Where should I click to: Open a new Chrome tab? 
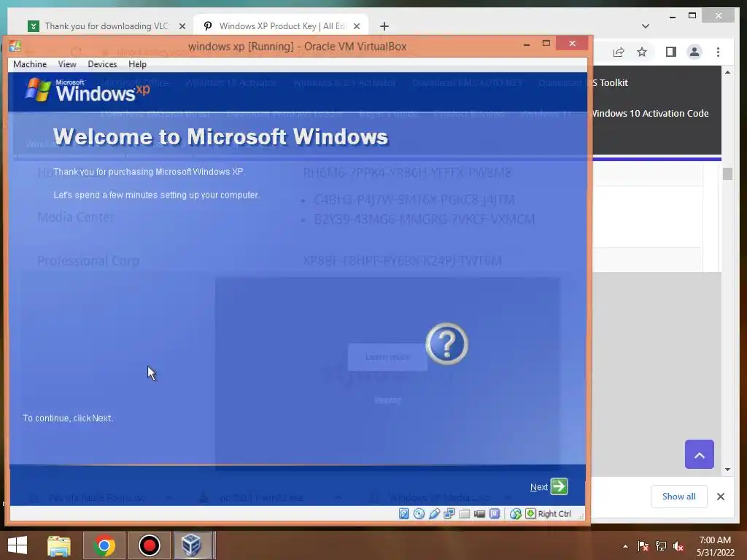pyautogui.click(x=384, y=26)
